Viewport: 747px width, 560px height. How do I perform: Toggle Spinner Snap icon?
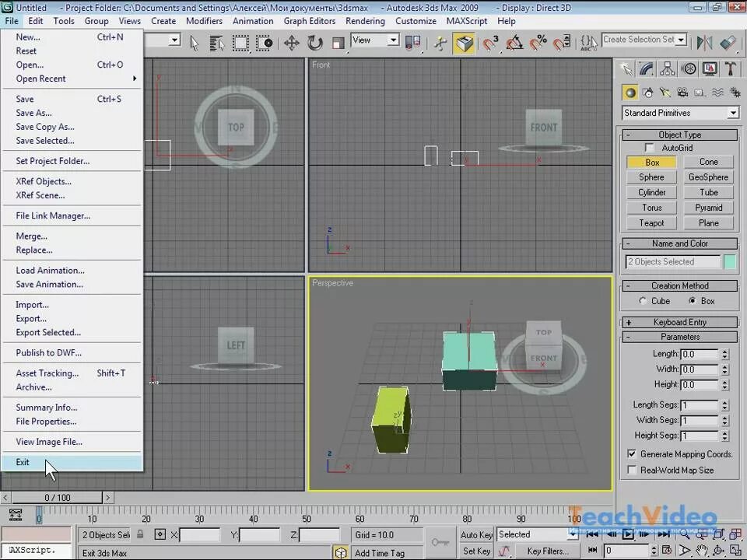[x=562, y=44]
